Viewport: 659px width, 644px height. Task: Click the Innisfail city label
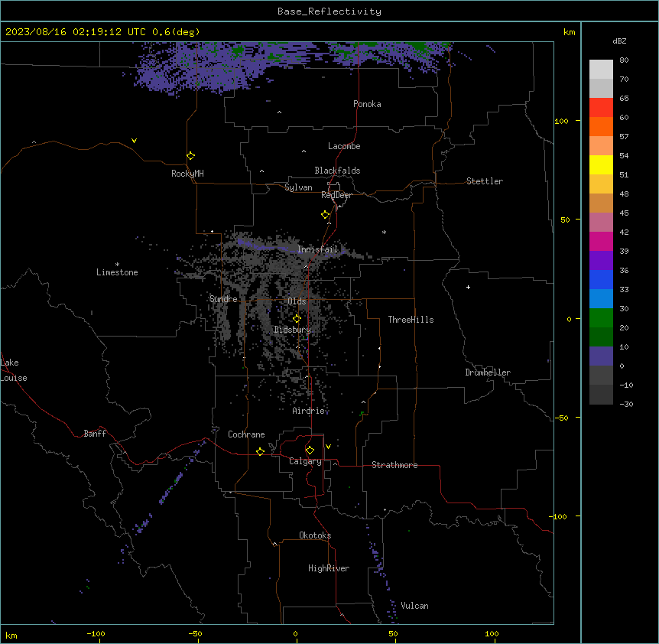(317, 249)
